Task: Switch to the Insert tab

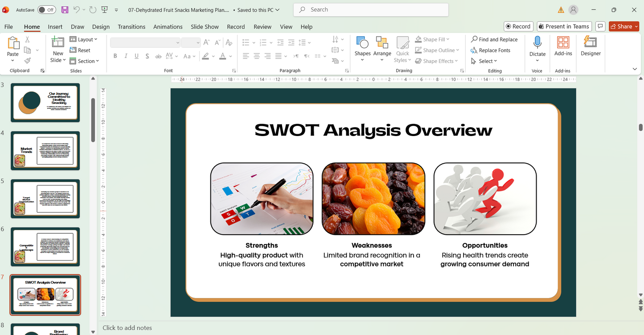Action: point(55,27)
